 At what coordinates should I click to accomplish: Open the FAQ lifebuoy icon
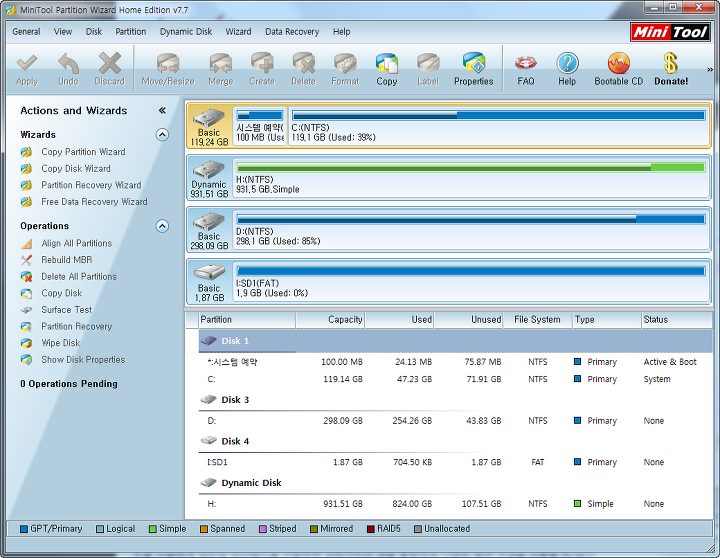(526, 69)
